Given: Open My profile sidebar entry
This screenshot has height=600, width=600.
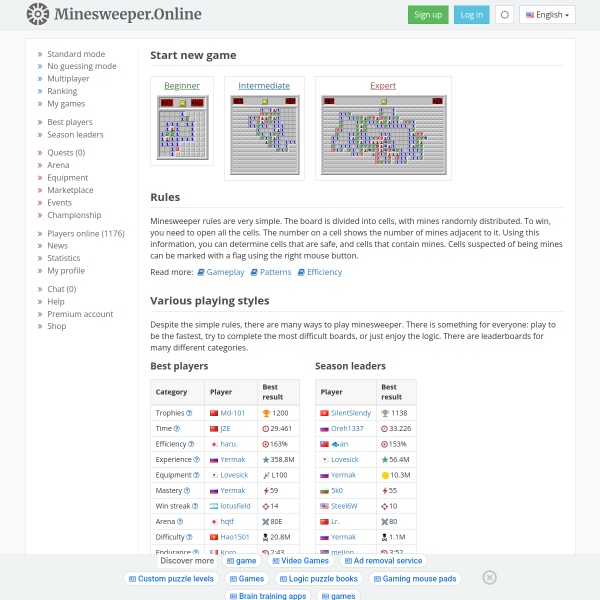Looking at the screenshot, I should pyautogui.click(x=66, y=271).
